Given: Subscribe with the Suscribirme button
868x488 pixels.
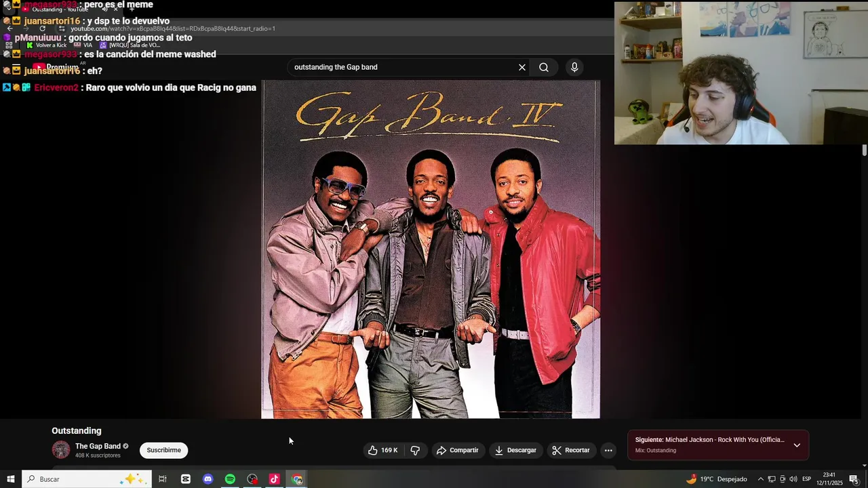Looking at the screenshot, I should [163, 450].
